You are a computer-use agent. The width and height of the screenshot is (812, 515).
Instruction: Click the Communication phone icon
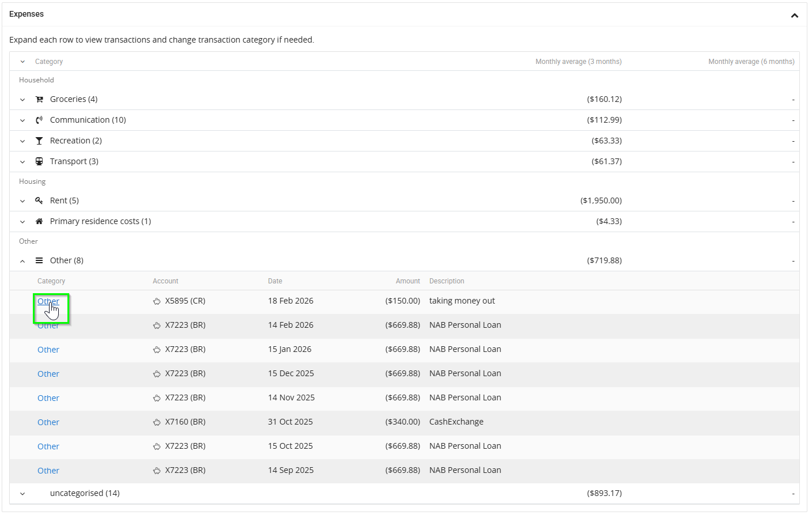39,120
